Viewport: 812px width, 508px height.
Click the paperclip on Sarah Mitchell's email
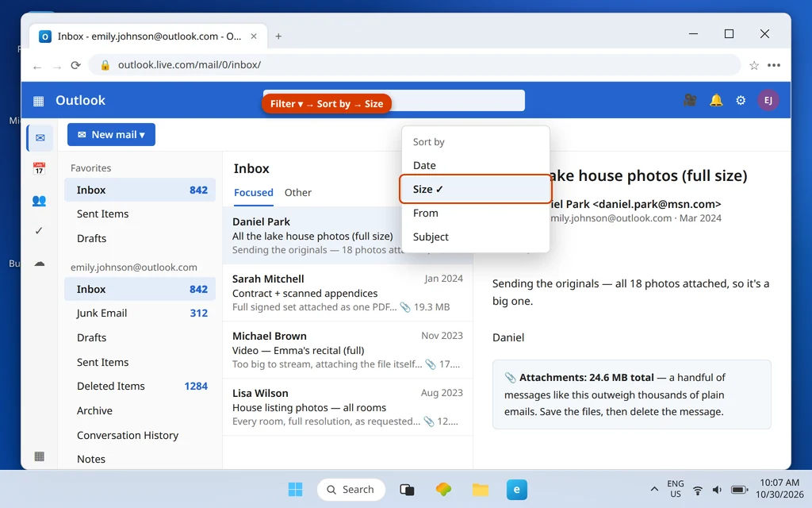coord(405,307)
